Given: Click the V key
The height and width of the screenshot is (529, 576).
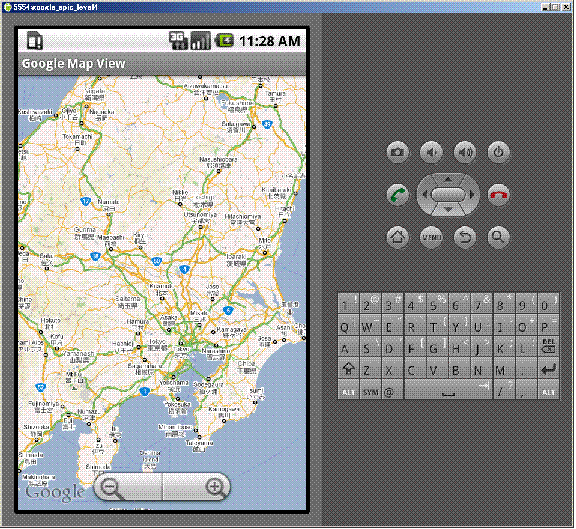Looking at the screenshot, I should 437,369.
